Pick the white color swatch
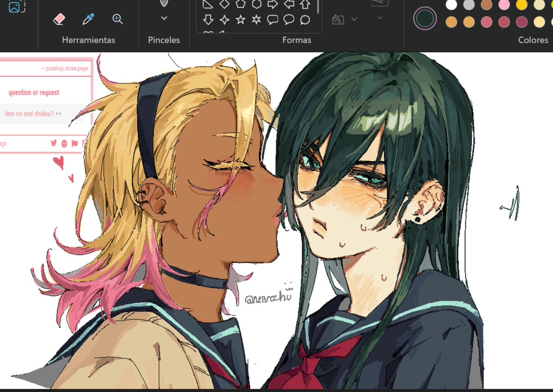The width and height of the screenshot is (553, 392). coord(452,5)
